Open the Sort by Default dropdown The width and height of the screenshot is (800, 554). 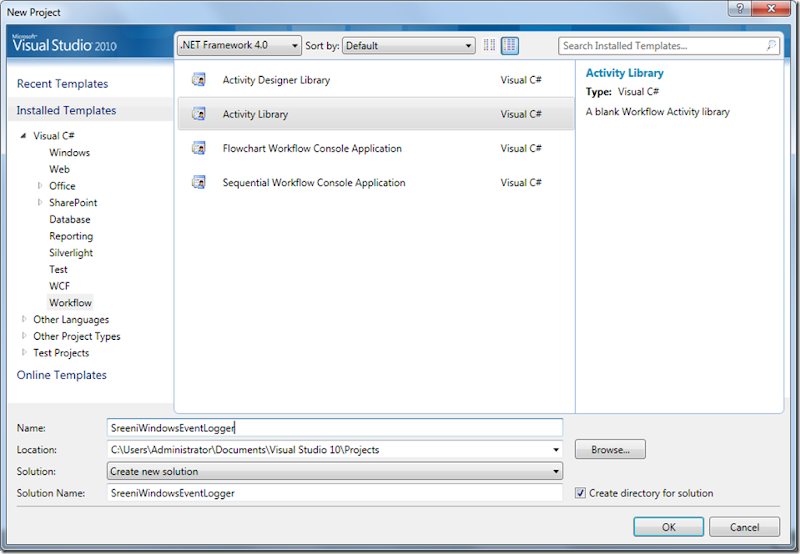click(x=409, y=45)
